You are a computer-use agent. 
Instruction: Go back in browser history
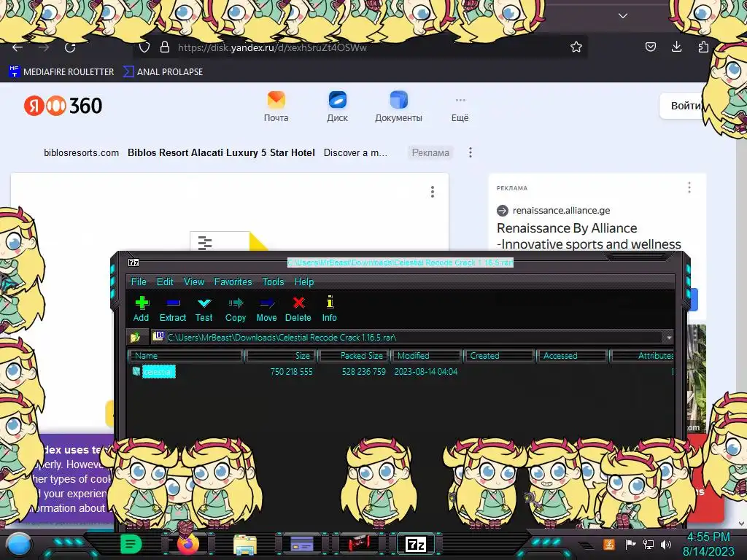click(x=18, y=47)
